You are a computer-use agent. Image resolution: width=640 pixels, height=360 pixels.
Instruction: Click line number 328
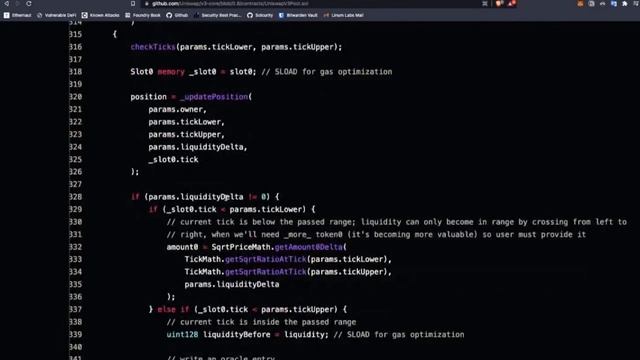[76, 197]
